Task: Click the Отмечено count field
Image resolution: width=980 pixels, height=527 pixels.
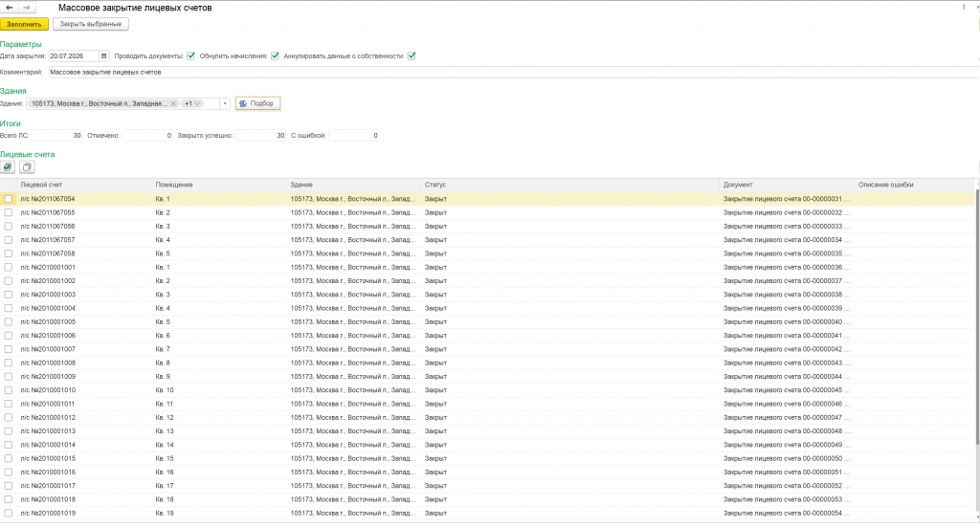Action: tap(147, 136)
